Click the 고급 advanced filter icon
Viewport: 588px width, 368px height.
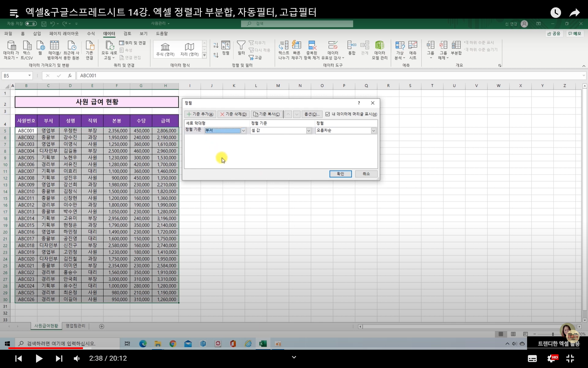pyautogui.click(x=255, y=57)
